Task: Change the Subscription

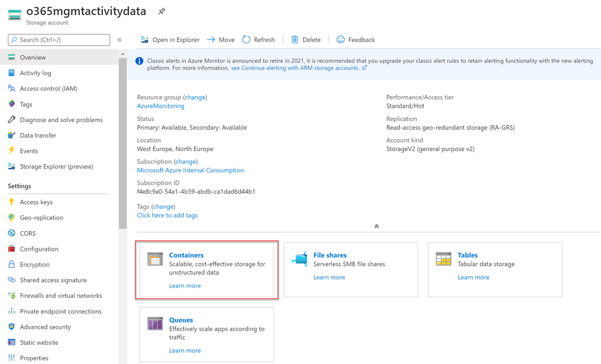Action: tap(186, 162)
